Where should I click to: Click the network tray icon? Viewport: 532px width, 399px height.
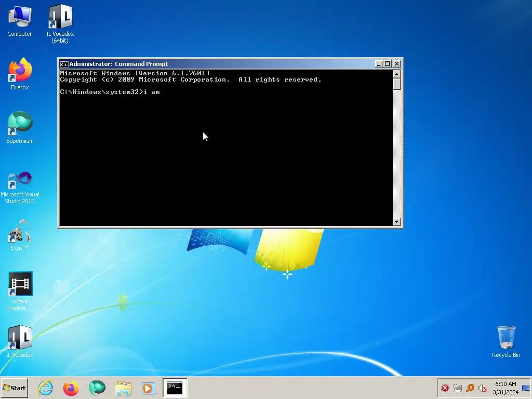pyautogui.click(x=458, y=388)
